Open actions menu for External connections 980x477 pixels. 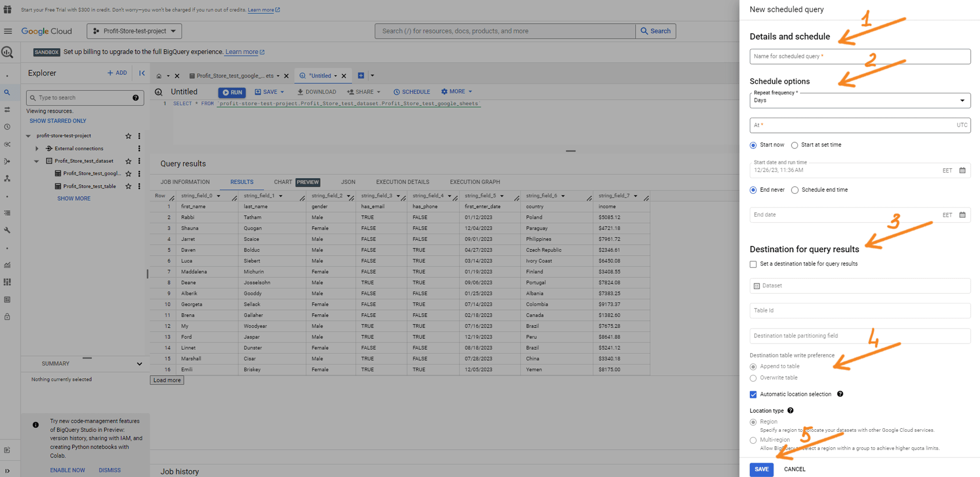(x=139, y=148)
